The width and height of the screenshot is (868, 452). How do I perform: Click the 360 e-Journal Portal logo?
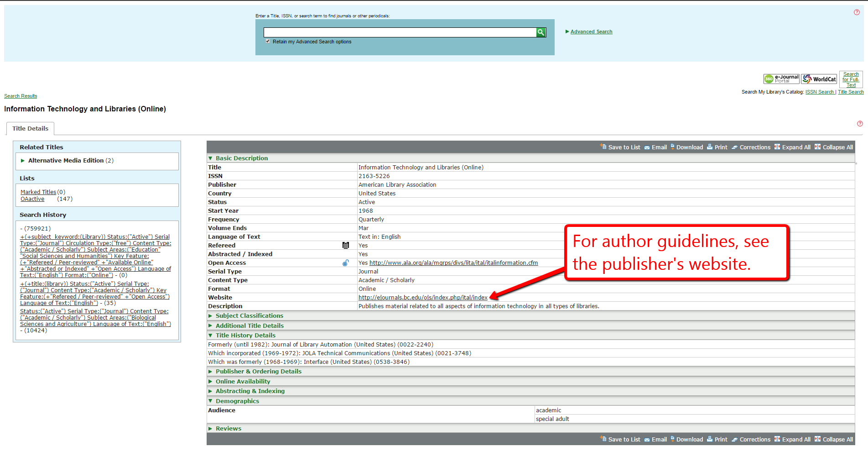[782, 79]
